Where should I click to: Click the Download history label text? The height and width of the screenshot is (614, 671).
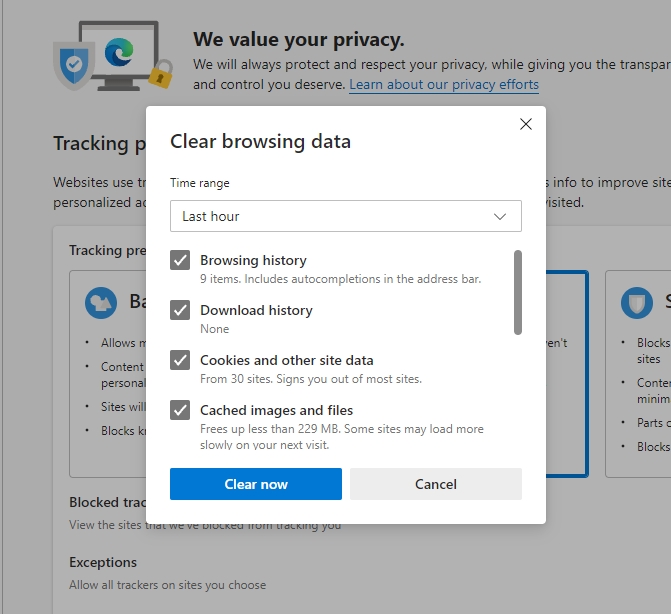pos(256,310)
